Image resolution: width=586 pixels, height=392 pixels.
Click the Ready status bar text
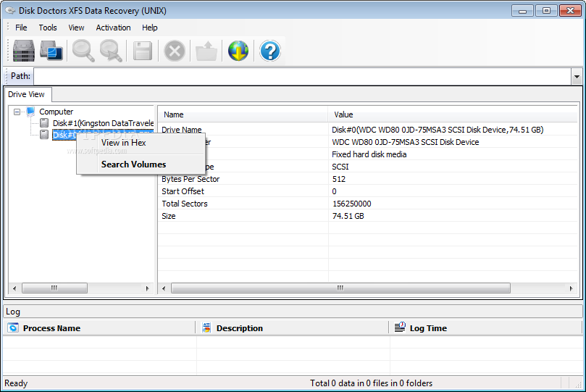pyautogui.click(x=16, y=383)
